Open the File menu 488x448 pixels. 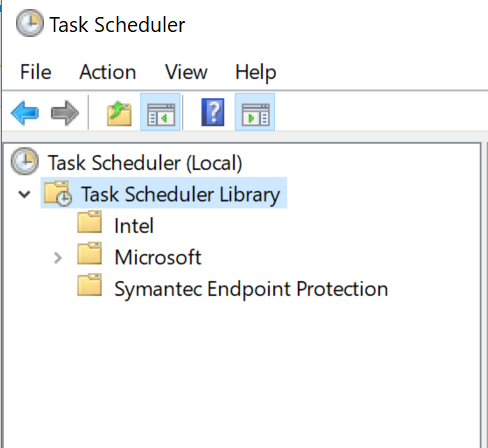tap(36, 72)
